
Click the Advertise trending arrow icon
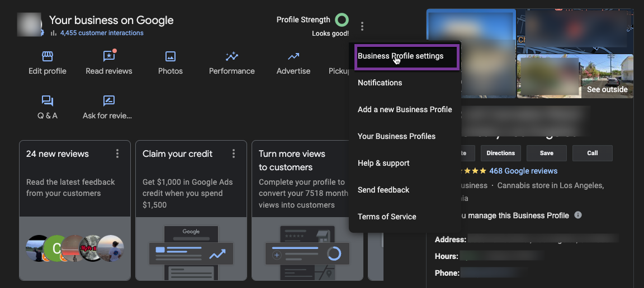[x=293, y=56]
